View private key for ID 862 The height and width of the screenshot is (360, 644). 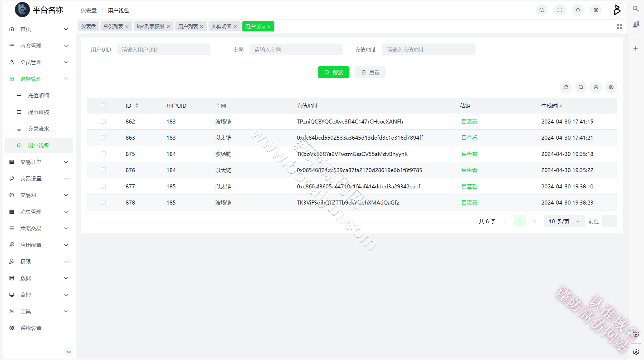point(469,122)
